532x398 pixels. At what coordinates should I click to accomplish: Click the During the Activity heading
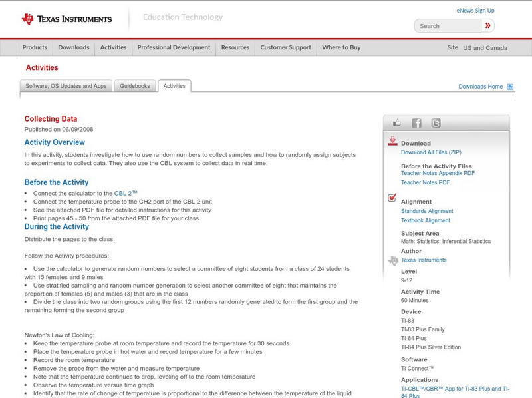[57, 227]
